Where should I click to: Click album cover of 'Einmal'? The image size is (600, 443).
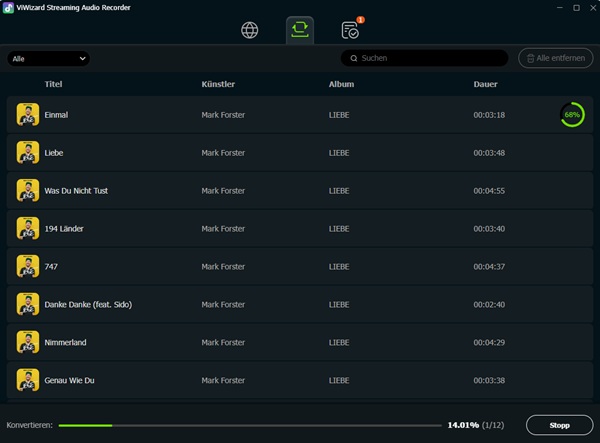point(28,114)
